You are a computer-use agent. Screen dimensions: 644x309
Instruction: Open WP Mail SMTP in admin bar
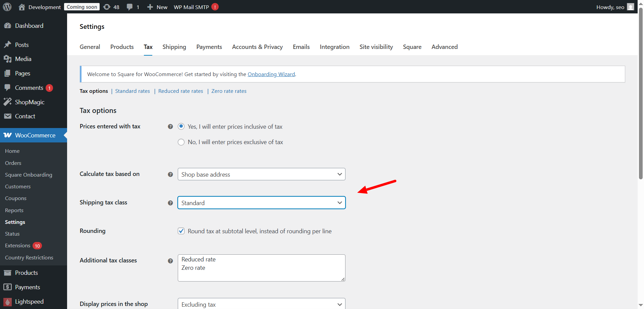click(191, 7)
